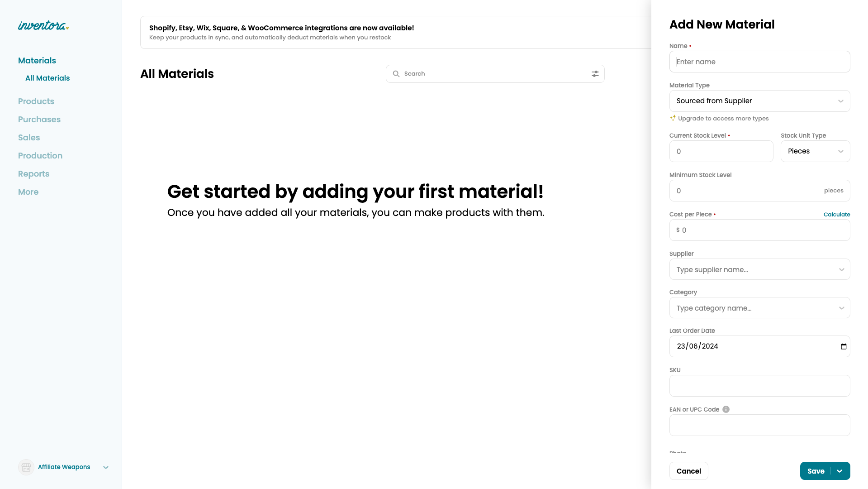This screenshot has height=489, width=868.
Task: Click the Affiliate Weapons store avatar
Action: (26, 467)
